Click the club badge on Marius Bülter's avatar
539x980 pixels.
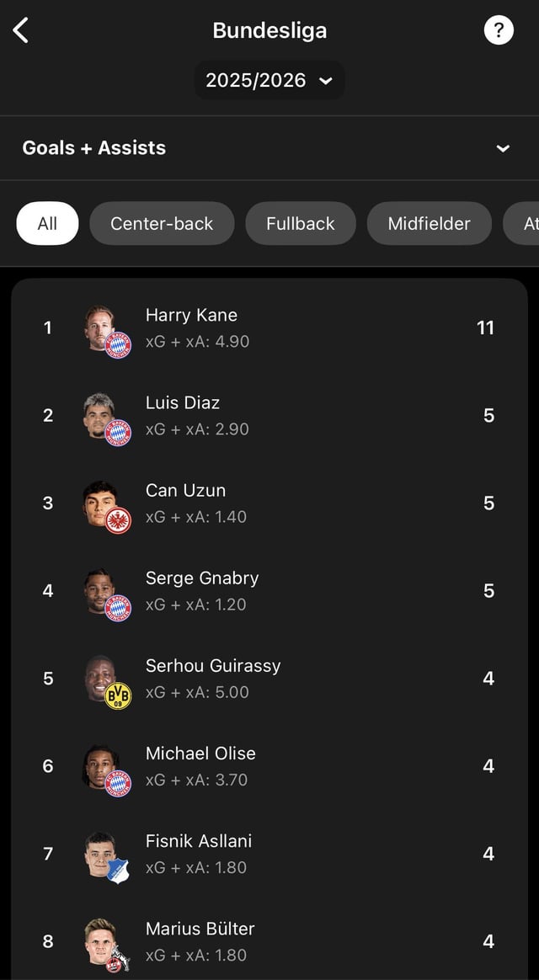(115, 961)
